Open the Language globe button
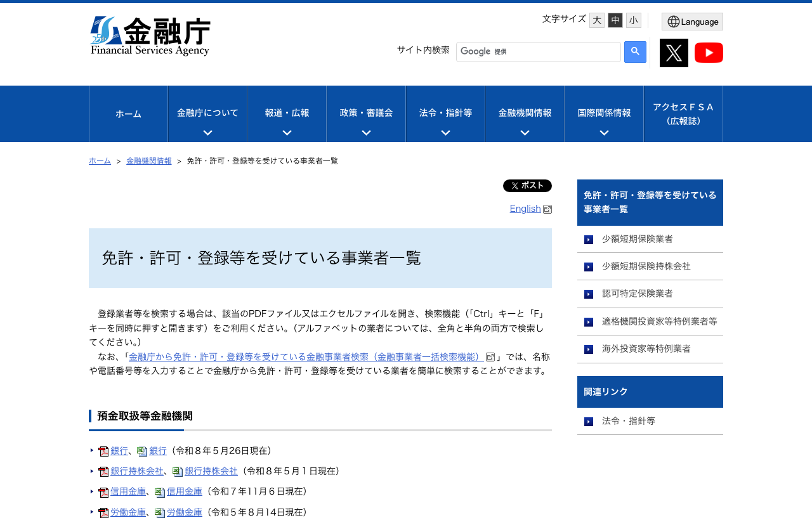 pyautogui.click(x=692, y=22)
